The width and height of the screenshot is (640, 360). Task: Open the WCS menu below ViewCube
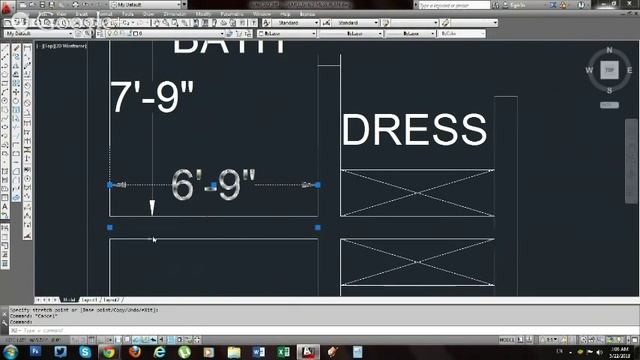(609, 105)
